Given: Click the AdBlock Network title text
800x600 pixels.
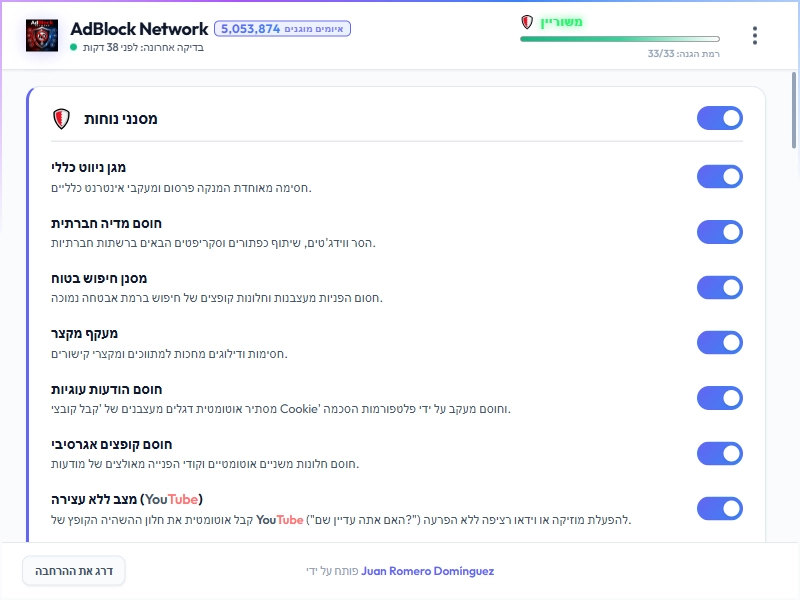Looking at the screenshot, I should tap(139, 29).
